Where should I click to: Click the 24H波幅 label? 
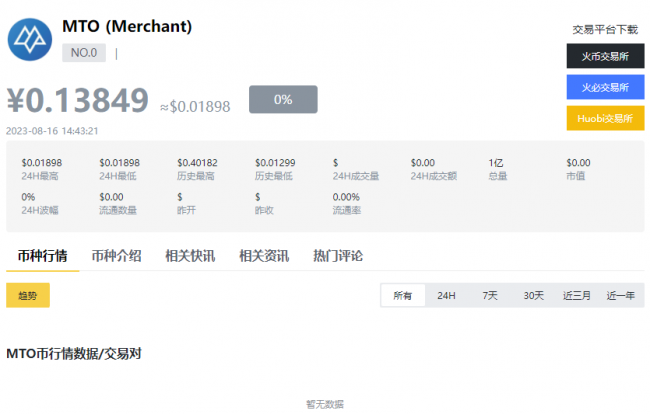point(40,211)
